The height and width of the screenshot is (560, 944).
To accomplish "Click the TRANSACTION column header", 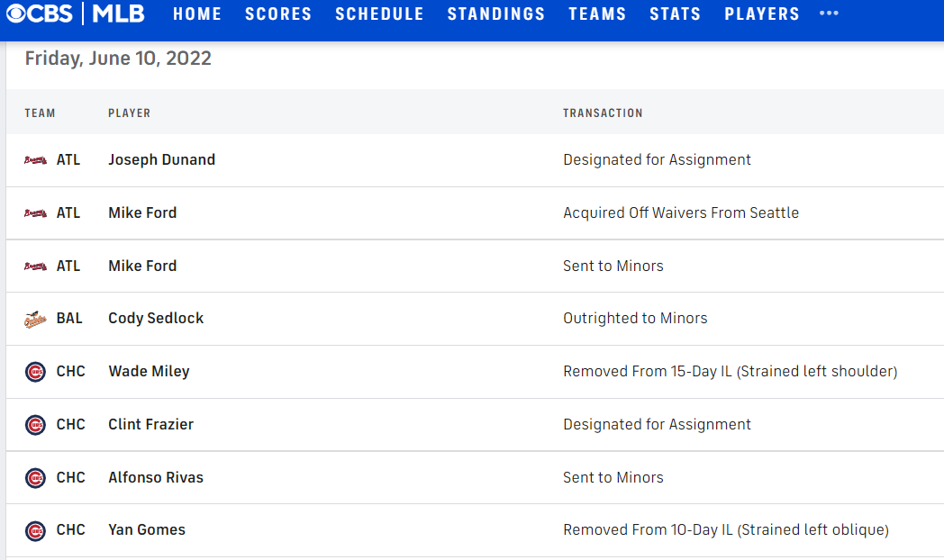I will [x=603, y=113].
